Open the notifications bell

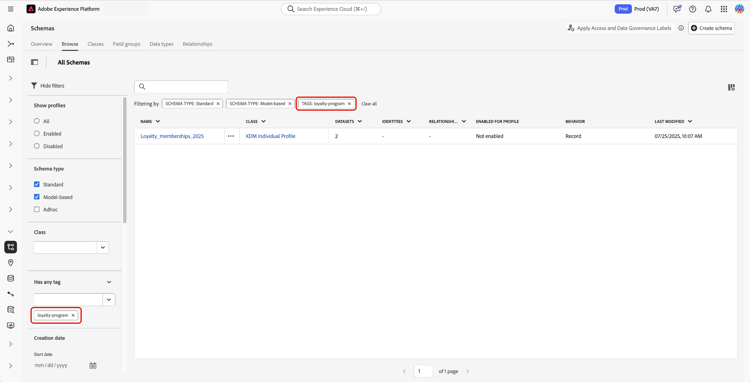708,9
